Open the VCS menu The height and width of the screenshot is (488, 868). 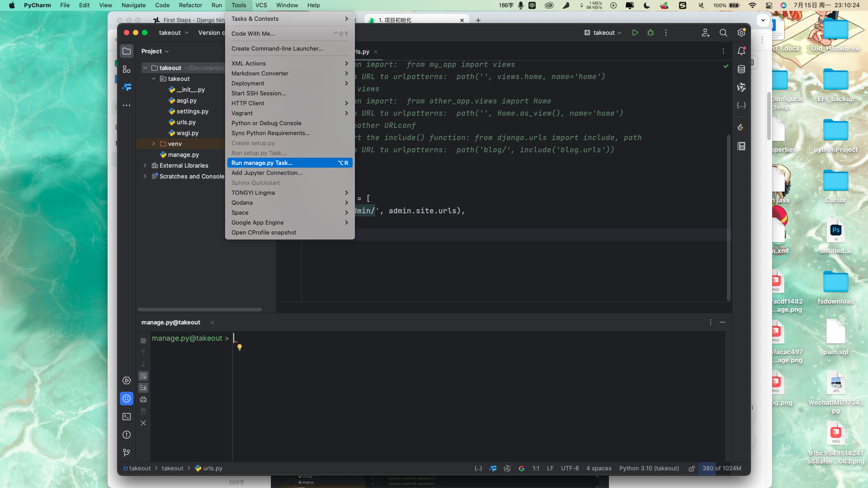point(261,5)
